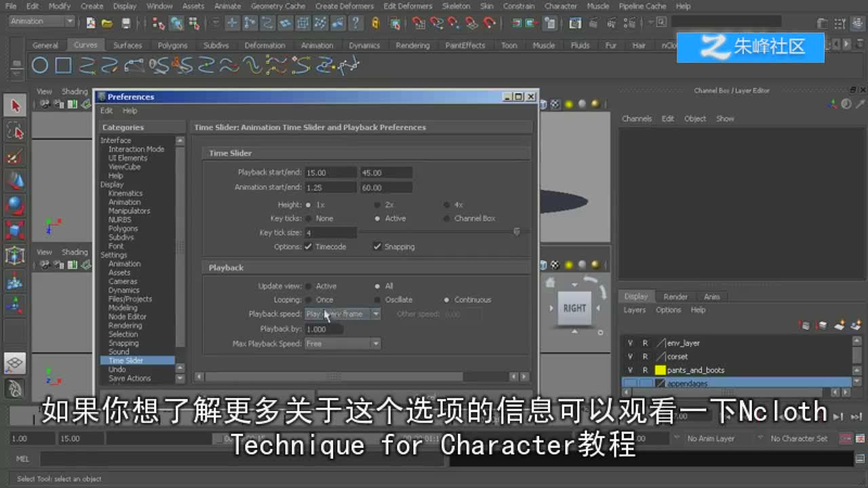Select ViewCube in Categories list
The image size is (868, 488).
pyautogui.click(x=125, y=167)
